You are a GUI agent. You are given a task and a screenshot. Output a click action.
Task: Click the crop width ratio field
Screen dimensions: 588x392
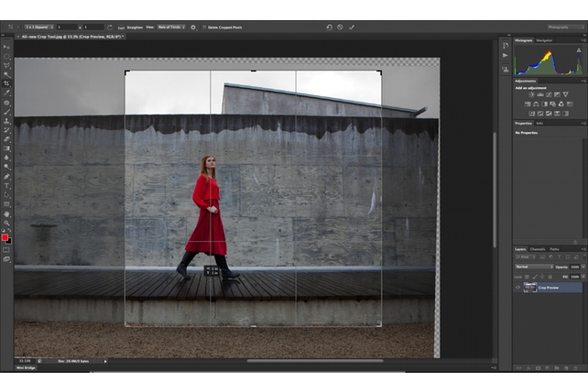67,27
